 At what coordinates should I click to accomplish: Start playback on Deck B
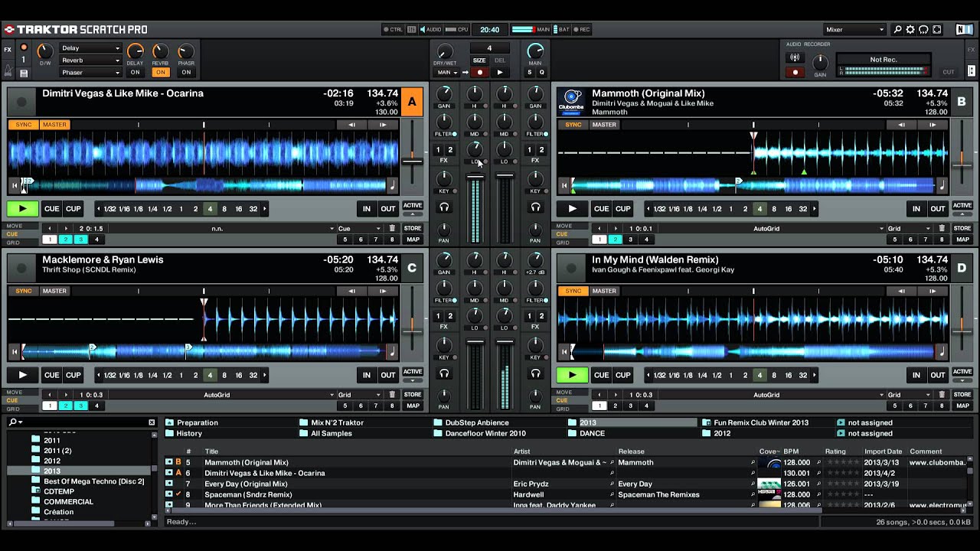pos(573,208)
